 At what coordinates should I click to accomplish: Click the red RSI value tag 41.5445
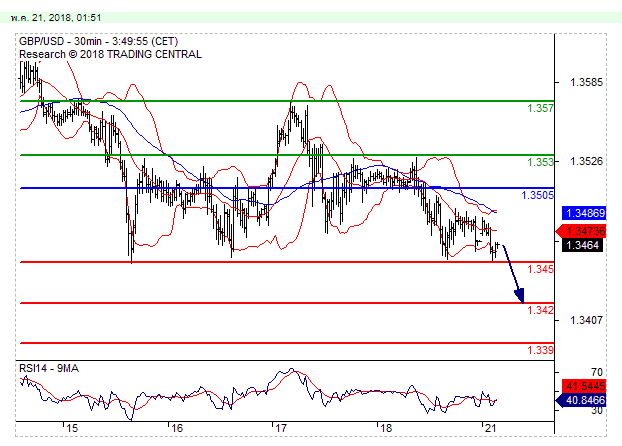click(x=584, y=386)
